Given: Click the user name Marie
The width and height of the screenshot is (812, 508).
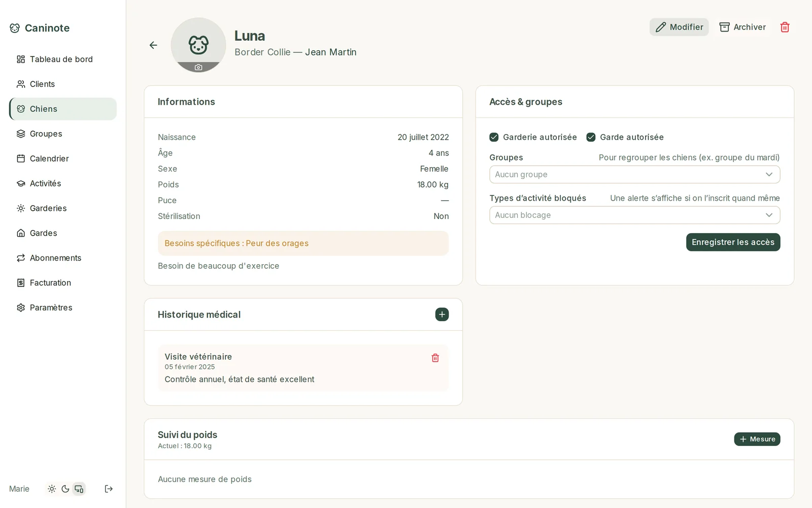Looking at the screenshot, I should [19, 489].
